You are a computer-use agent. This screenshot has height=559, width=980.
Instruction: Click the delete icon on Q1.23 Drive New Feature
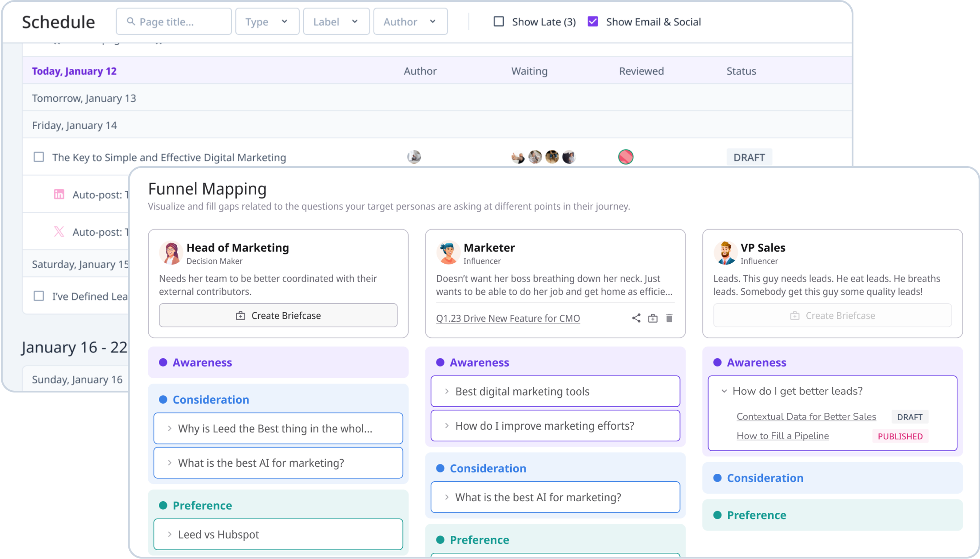(x=669, y=317)
